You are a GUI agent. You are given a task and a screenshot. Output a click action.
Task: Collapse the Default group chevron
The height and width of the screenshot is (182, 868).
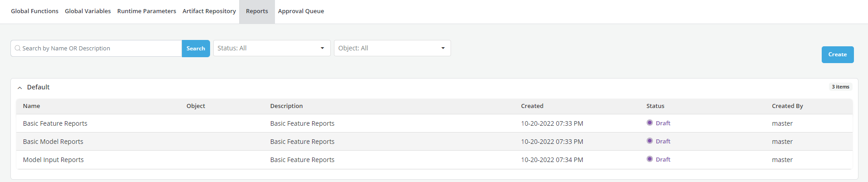pyautogui.click(x=20, y=88)
